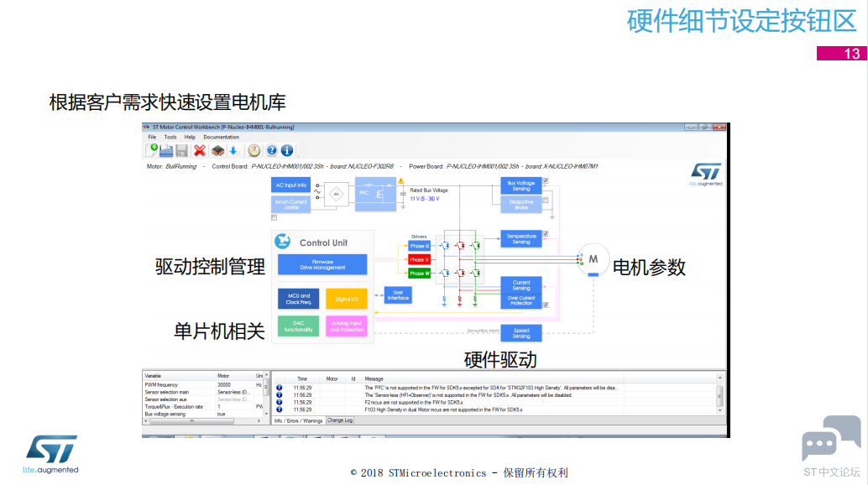Click the chat bubble forum icon
The height and width of the screenshot is (485, 868).
click(831, 438)
